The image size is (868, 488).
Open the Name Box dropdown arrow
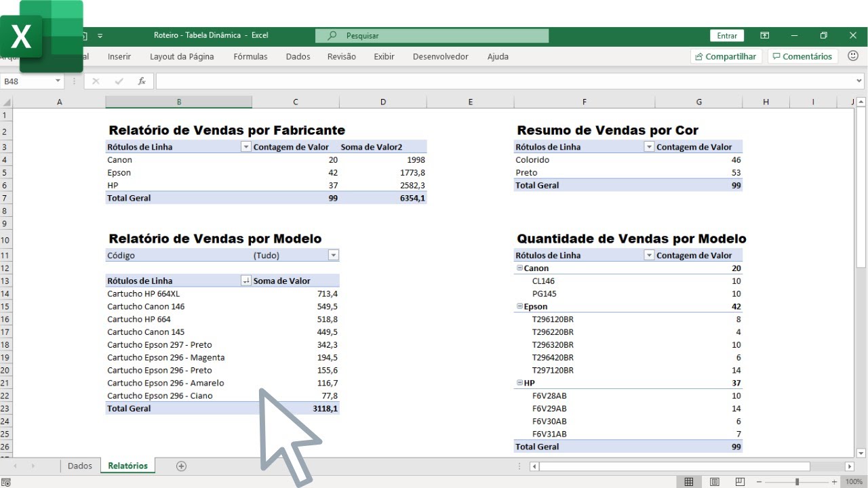pyautogui.click(x=58, y=81)
